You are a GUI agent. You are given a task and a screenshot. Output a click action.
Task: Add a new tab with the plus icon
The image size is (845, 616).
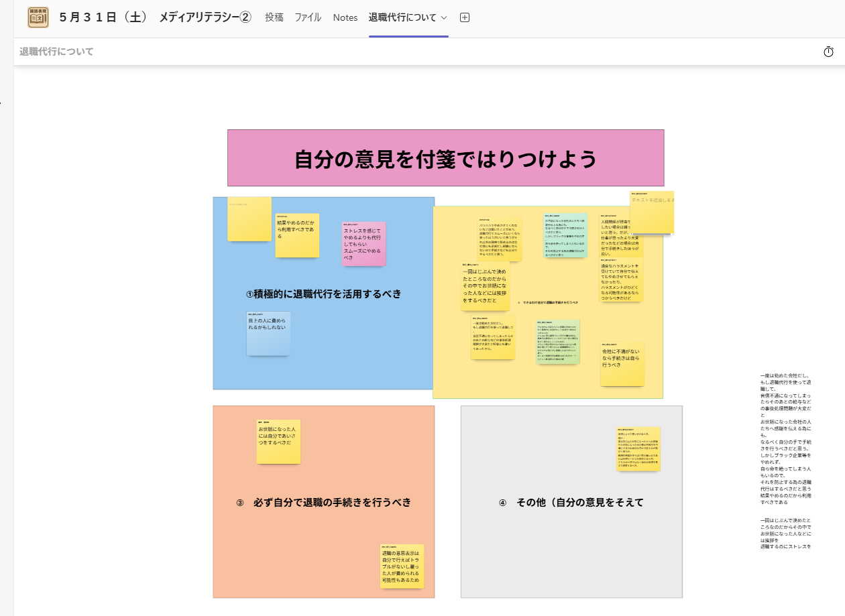(465, 18)
